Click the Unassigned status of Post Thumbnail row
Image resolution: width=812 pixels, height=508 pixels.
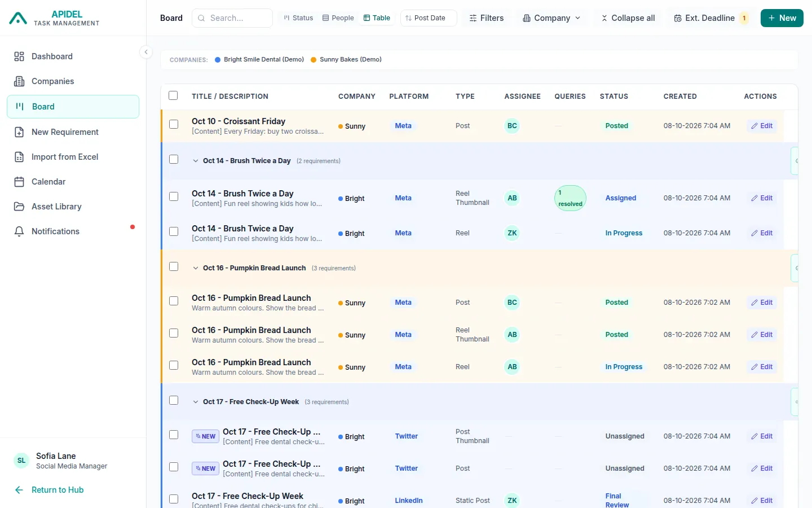tap(625, 436)
